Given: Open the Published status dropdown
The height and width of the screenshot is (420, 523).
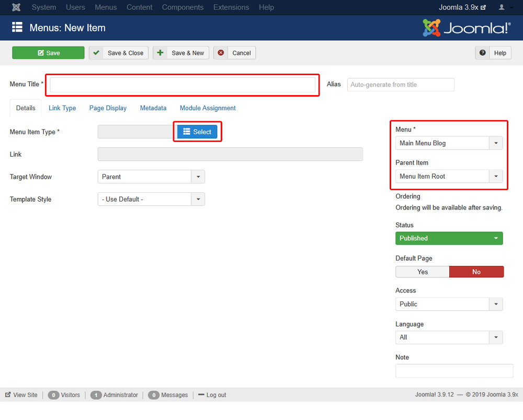Looking at the screenshot, I should 449,239.
